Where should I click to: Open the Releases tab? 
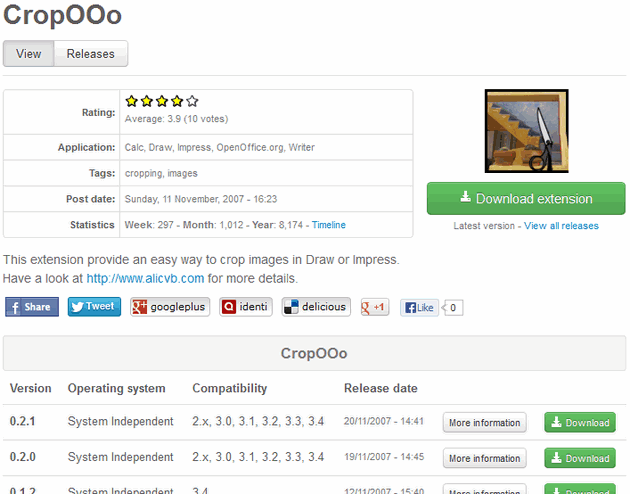coord(91,53)
